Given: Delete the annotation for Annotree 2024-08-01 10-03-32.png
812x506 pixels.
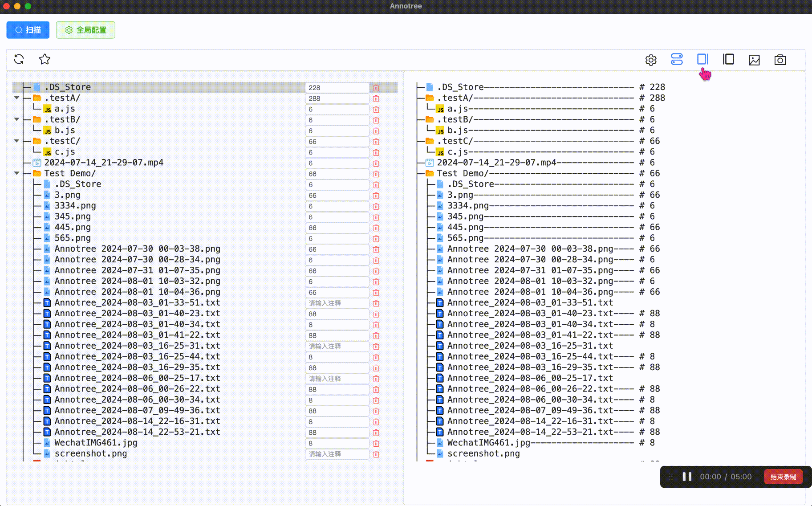Looking at the screenshot, I should pos(376,282).
